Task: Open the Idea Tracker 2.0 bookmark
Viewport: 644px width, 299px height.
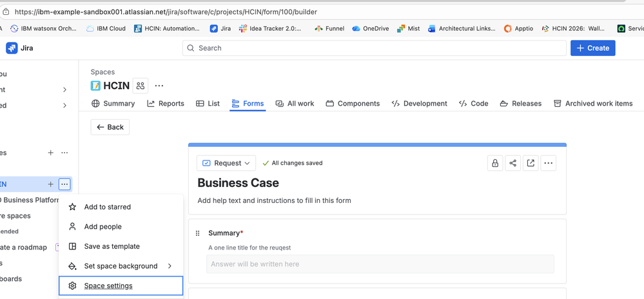Action: (270, 28)
